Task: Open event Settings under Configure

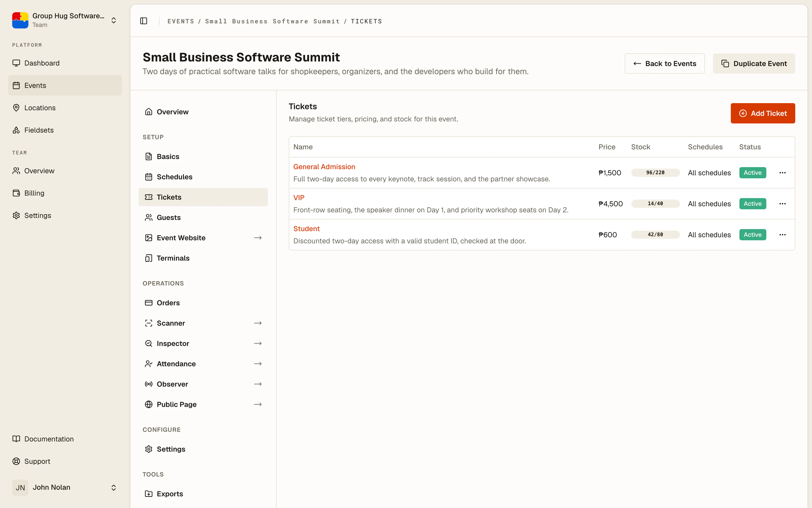Action: tap(203, 449)
